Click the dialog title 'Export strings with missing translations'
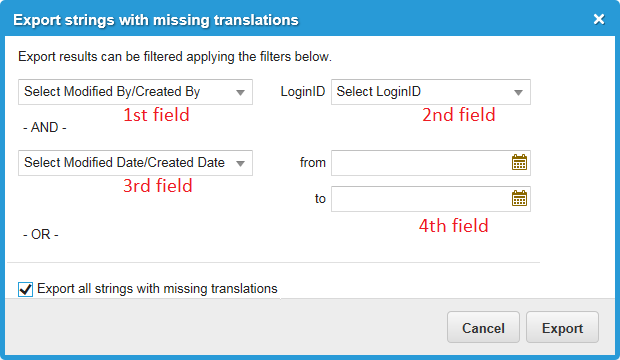 (x=156, y=20)
